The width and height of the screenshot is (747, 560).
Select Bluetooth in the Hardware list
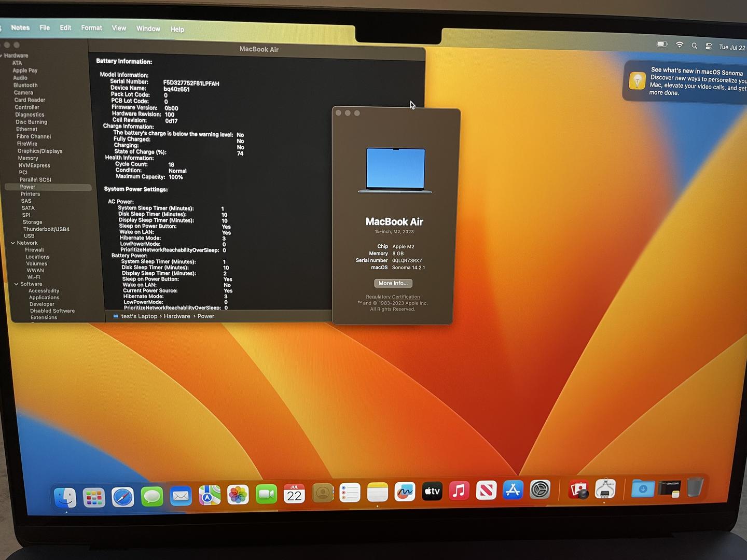25,85
